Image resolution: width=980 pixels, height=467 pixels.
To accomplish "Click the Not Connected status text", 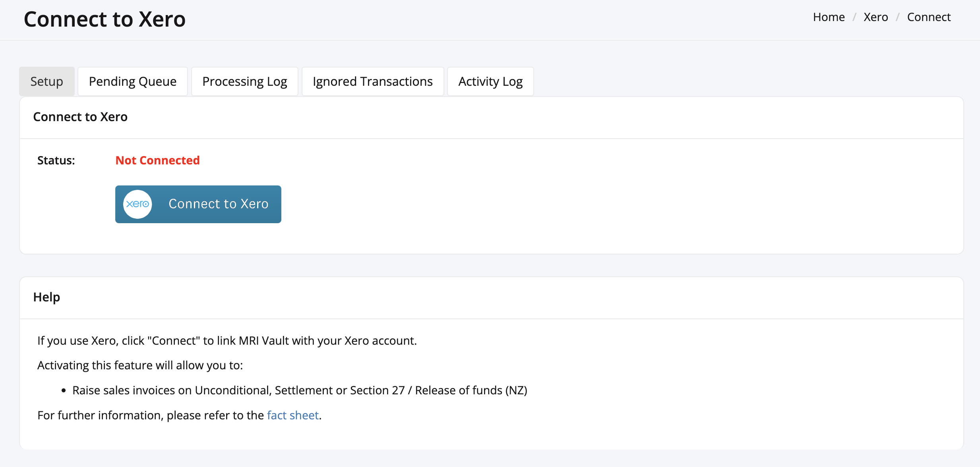I will click(157, 160).
